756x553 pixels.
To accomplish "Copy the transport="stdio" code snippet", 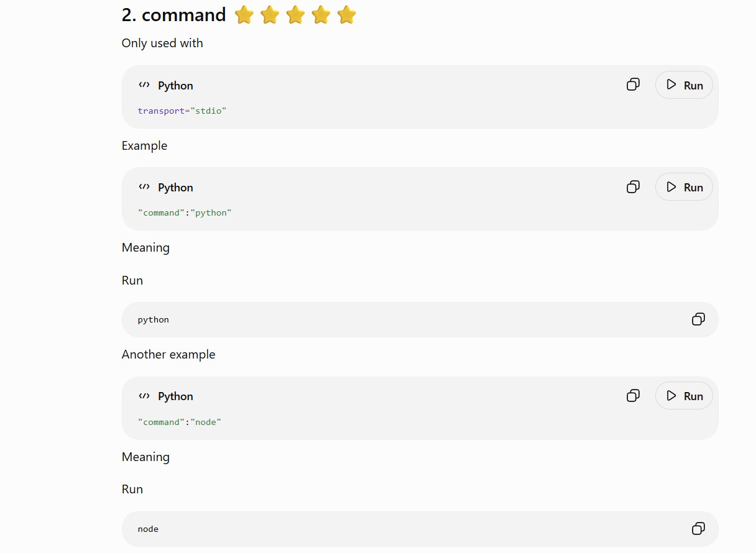I will click(633, 85).
